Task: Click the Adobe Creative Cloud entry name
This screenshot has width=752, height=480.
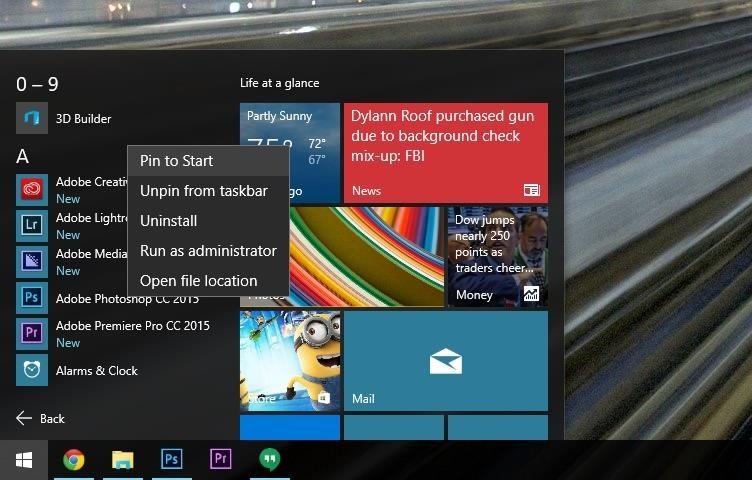Action: [92, 182]
